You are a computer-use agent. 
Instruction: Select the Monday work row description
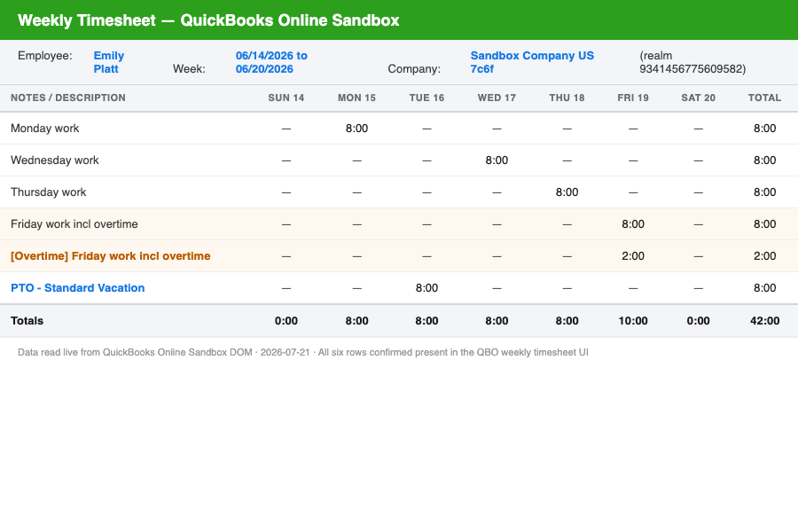45,129
